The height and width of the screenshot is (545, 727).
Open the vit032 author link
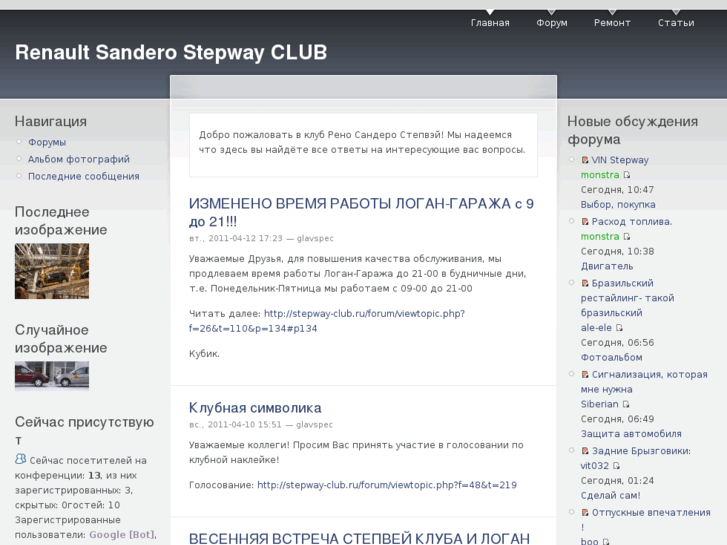[x=595, y=466]
